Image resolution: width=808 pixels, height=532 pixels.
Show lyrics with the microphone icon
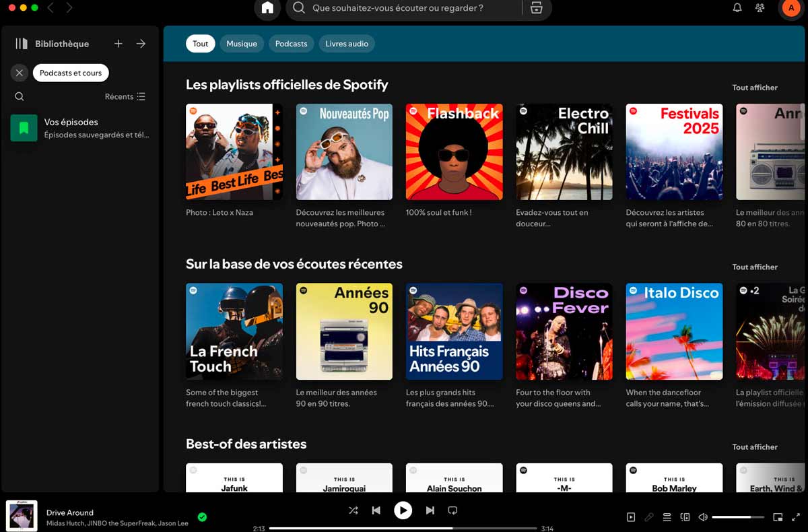click(649, 517)
